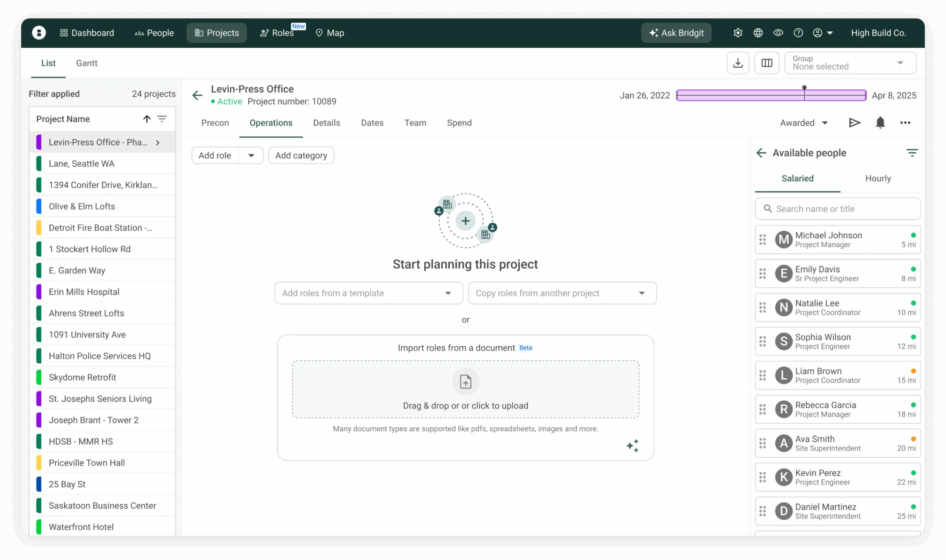
Task: Open settings gear in top bar
Action: (x=738, y=33)
